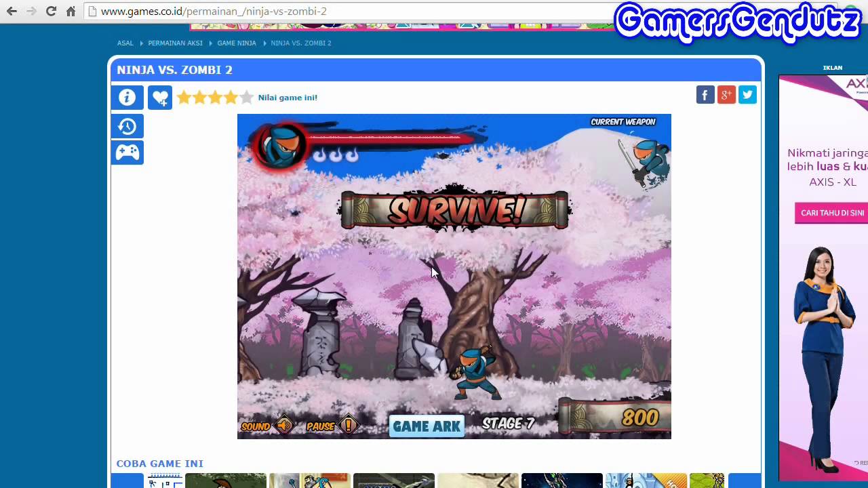Open the browser home page icon
The image size is (868, 488).
(71, 12)
